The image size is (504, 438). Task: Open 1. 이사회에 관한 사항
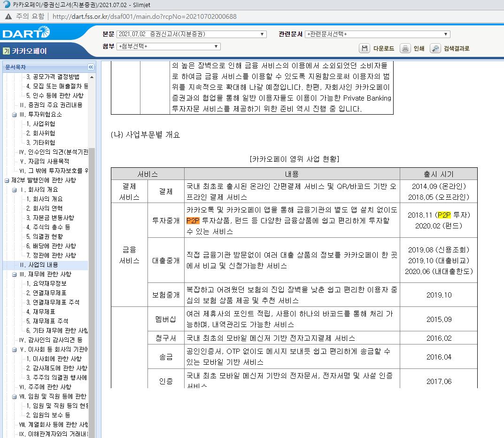[x=54, y=359]
